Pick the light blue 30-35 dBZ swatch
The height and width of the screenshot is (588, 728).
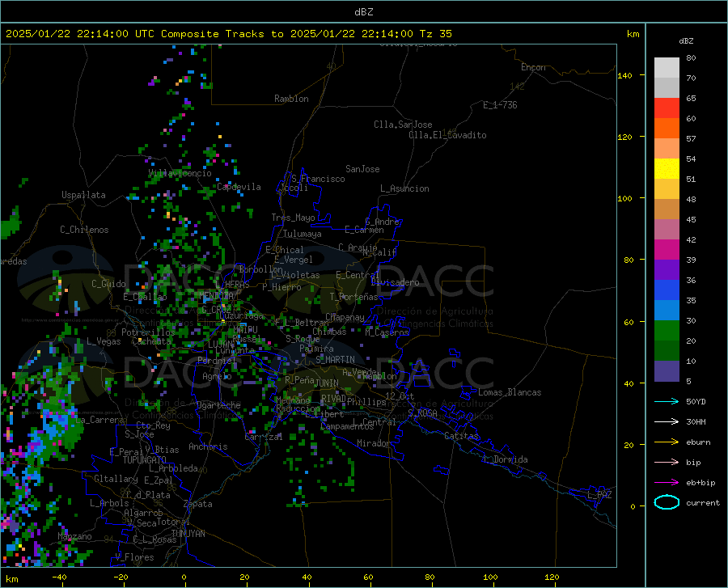pos(667,311)
